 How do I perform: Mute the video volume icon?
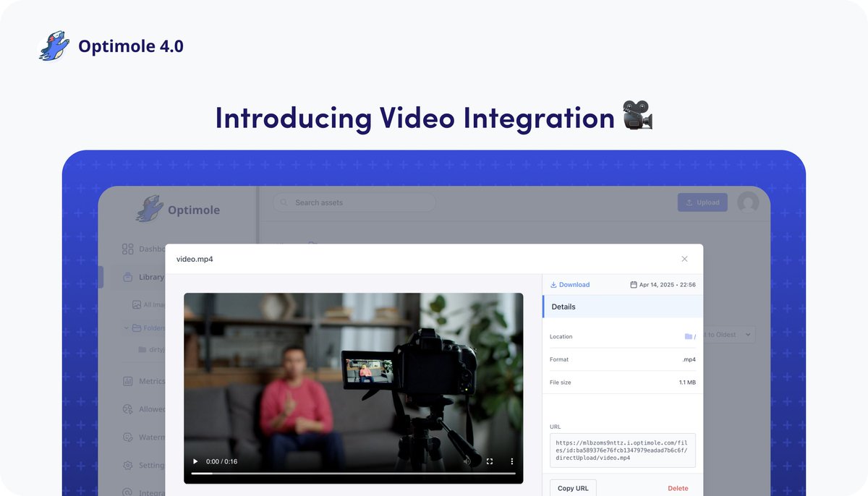(467, 461)
